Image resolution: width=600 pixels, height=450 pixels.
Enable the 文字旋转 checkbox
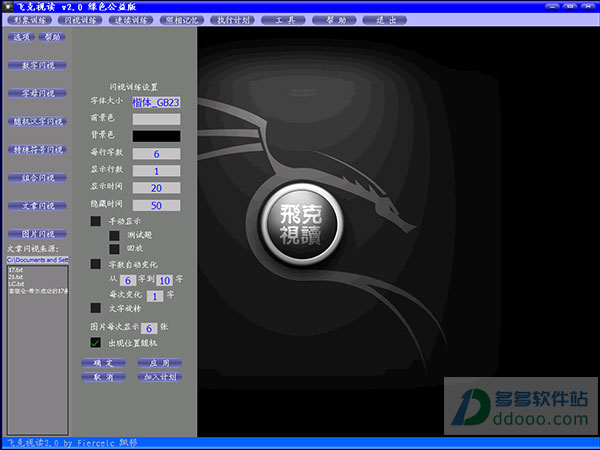(96, 308)
